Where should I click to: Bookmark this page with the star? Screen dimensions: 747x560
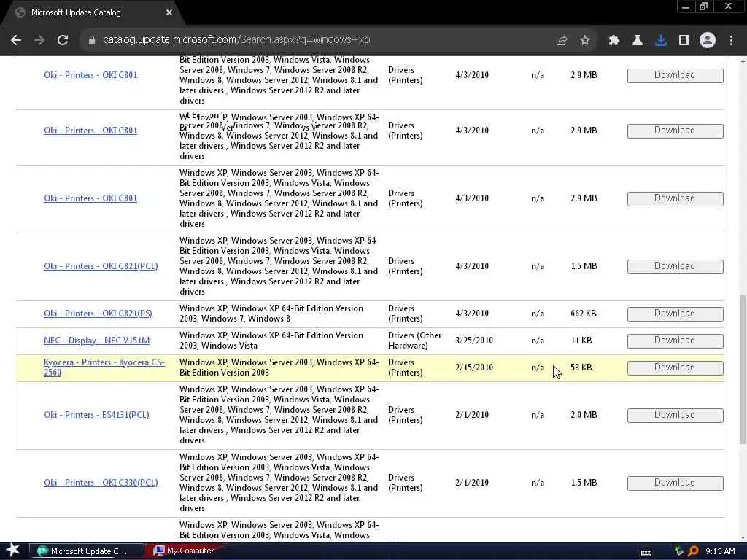585,41
